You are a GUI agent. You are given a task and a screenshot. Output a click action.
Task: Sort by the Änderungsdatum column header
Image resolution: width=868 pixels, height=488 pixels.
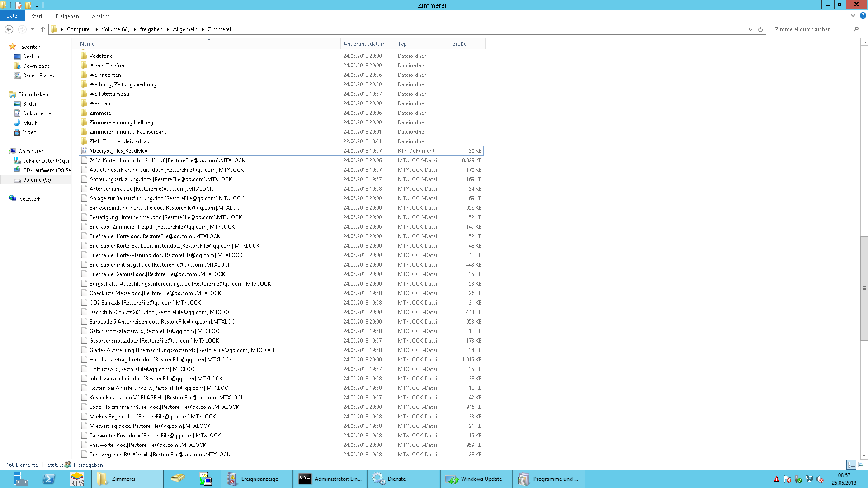coord(368,44)
